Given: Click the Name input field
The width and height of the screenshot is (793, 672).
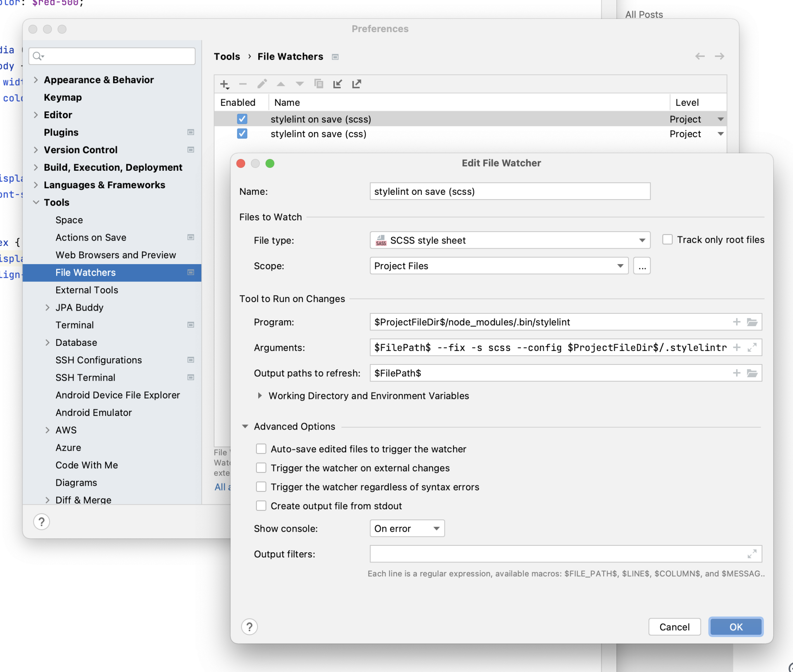Looking at the screenshot, I should point(510,191).
